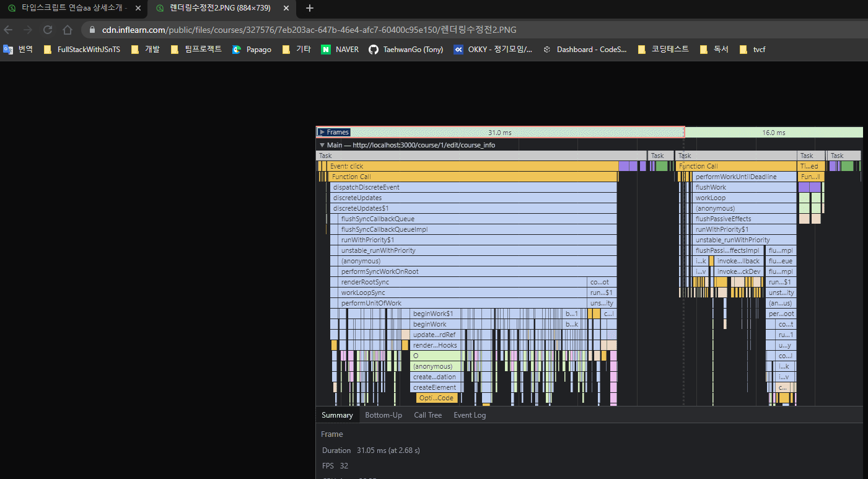Click the browser reload button
Viewport: 868px width, 479px height.
[x=48, y=30]
